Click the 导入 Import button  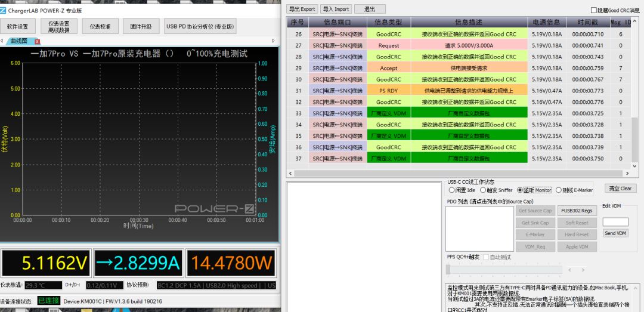click(336, 9)
